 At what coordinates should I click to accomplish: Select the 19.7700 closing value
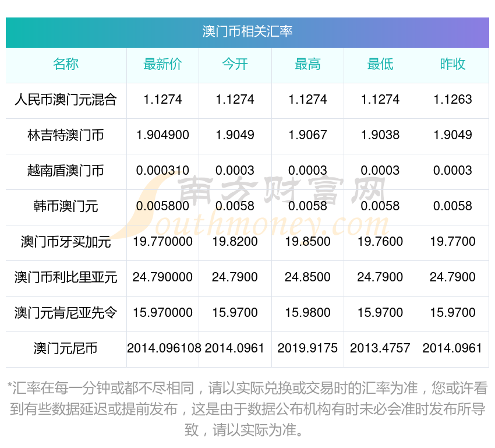point(452,242)
